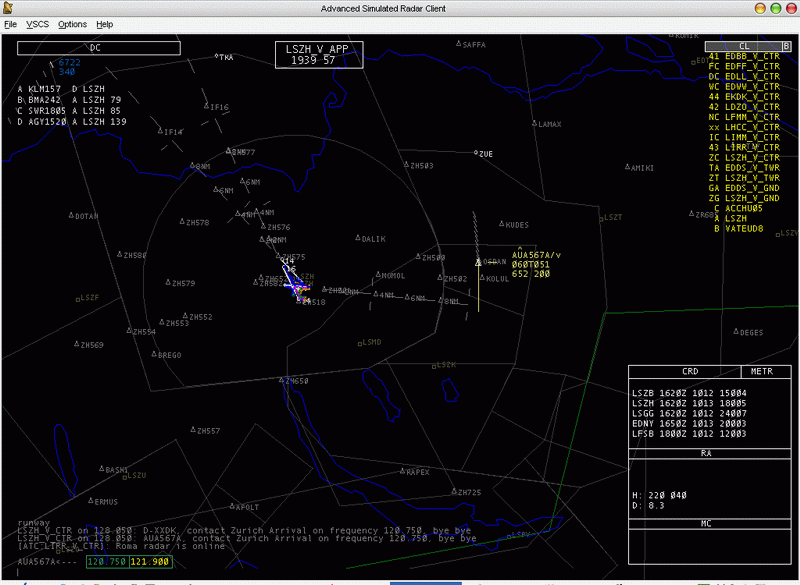The height and width of the screenshot is (585, 800).
Task: Expand the DC departure list header
Action: pos(97,47)
